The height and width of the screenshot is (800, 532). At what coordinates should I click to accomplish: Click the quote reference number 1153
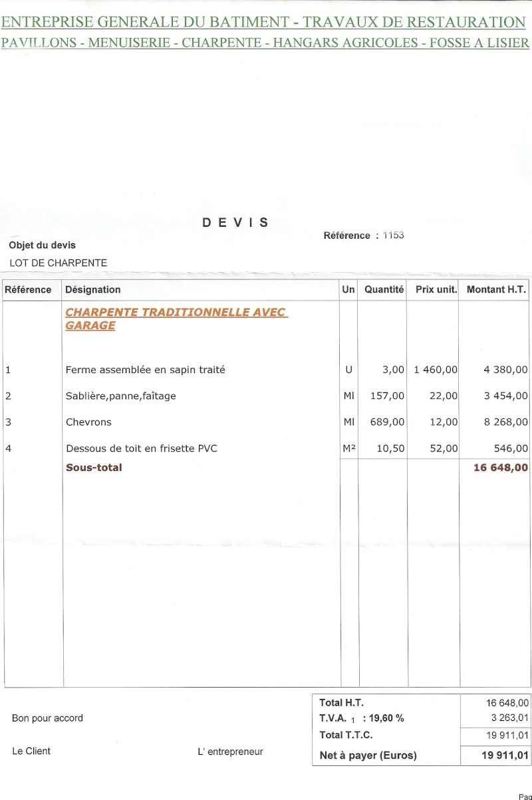coord(393,235)
